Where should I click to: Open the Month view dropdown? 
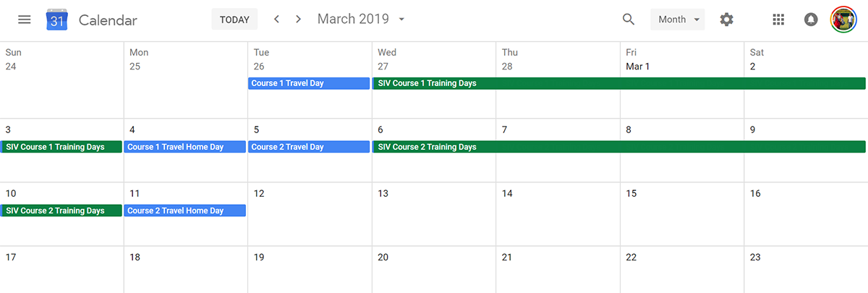coord(678,20)
